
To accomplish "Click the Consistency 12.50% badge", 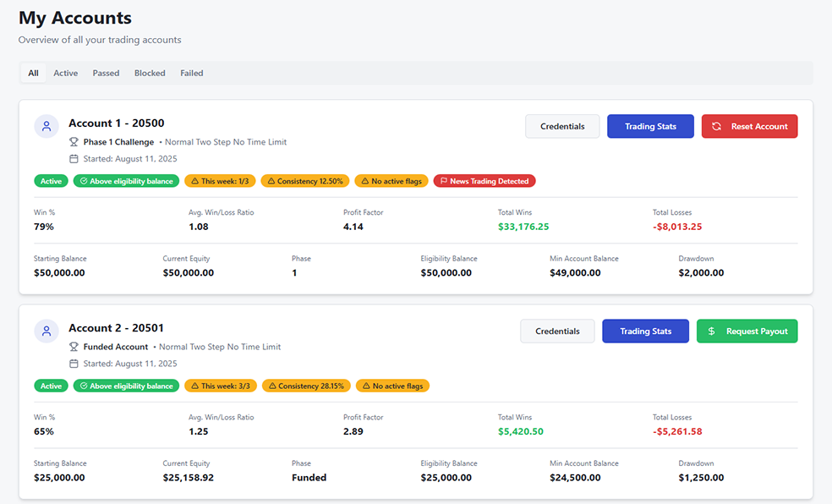I will 305,181.
